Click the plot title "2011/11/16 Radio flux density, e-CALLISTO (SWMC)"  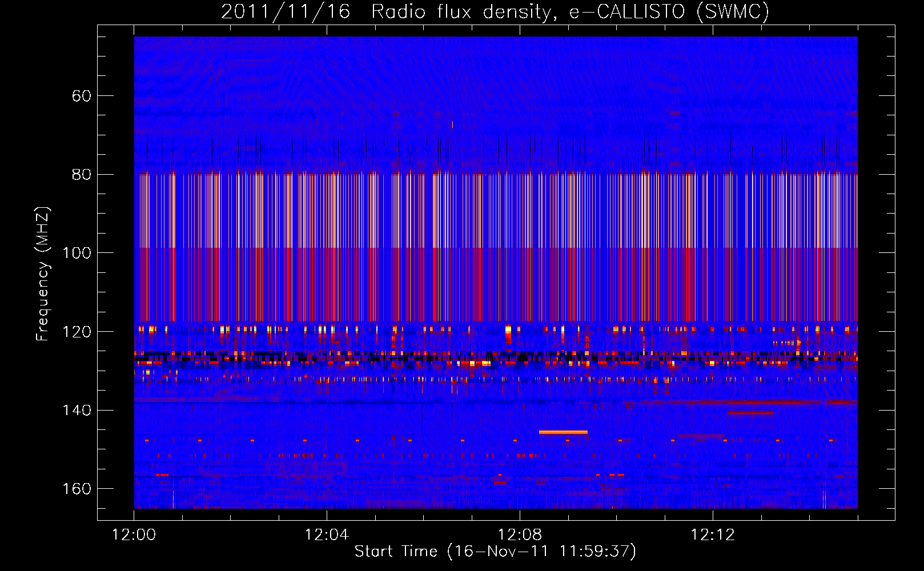(x=495, y=11)
